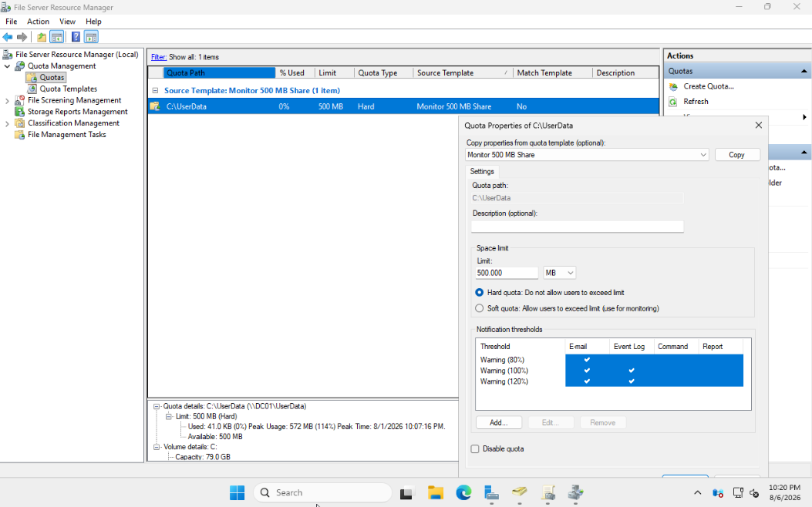This screenshot has width=812, height=507.
Task: Open the MB size unit dropdown
Action: (x=559, y=273)
